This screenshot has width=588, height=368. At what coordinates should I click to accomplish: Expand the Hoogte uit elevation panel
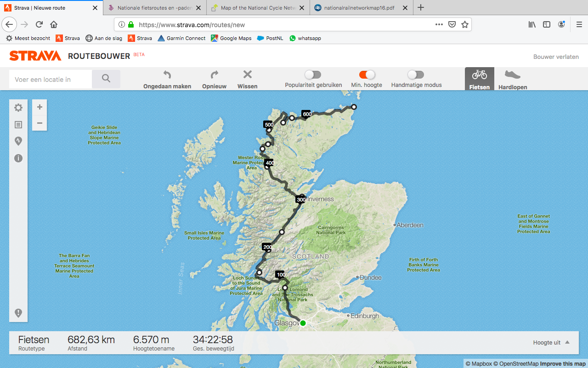click(x=551, y=343)
